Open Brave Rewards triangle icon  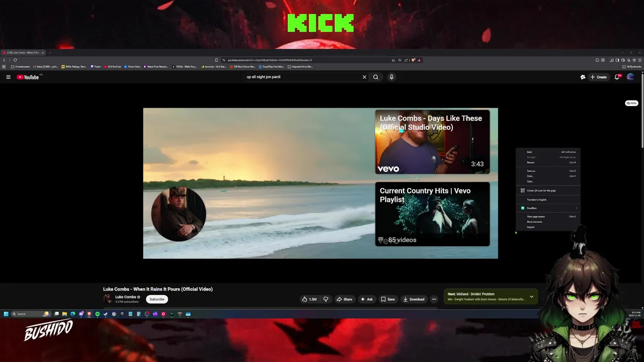[419, 60]
